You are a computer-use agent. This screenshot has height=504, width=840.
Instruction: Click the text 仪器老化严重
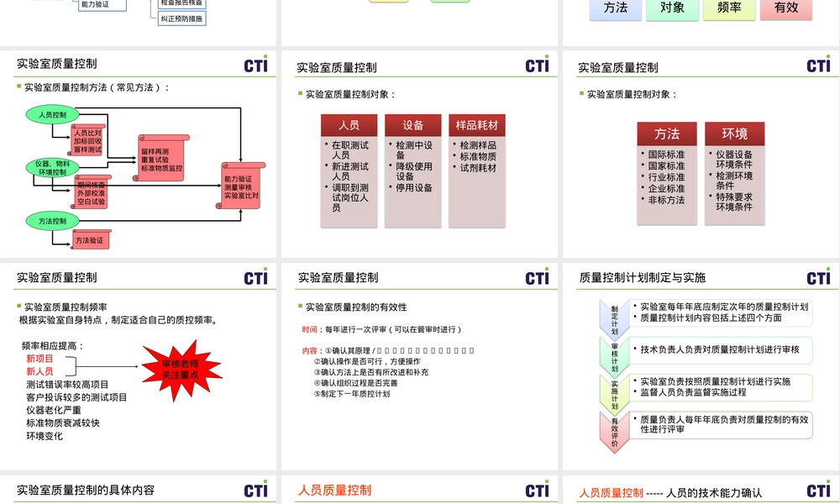[54, 410]
